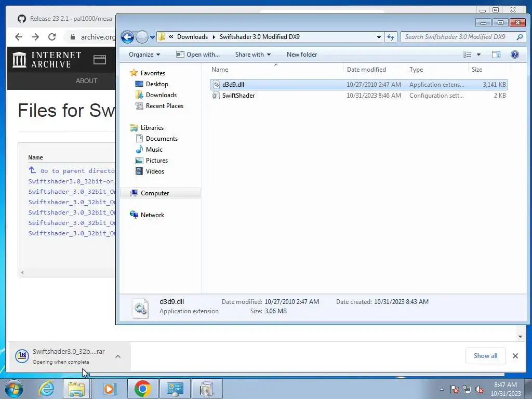Click Swiftshader 3.0 Modified DX9 breadcrumb
Screen dimensions: 532x399
tap(260, 37)
